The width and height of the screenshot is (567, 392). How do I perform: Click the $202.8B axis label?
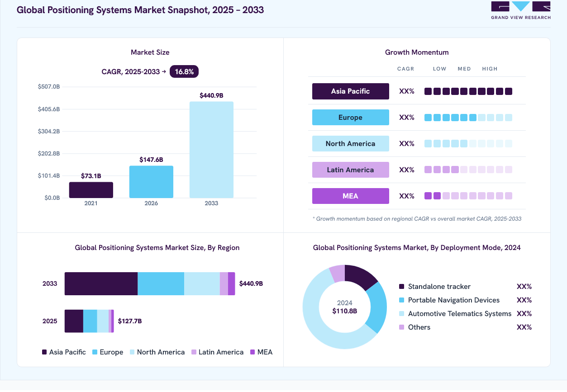(49, 154)
